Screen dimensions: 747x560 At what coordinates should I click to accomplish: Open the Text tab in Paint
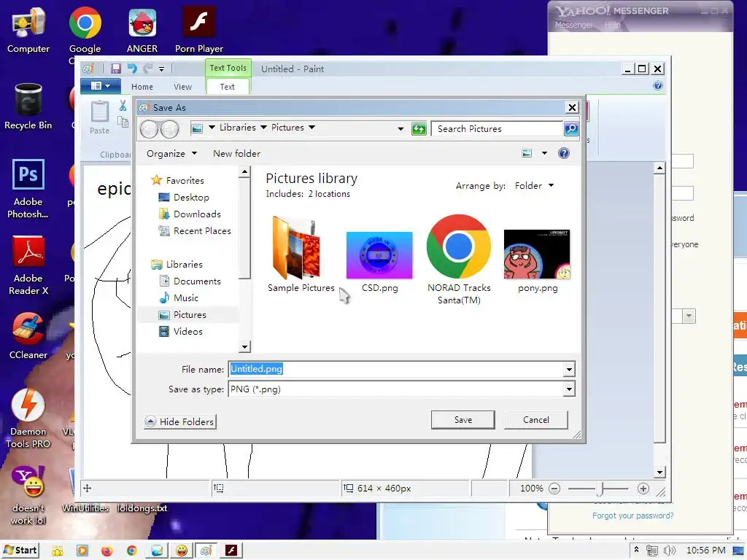coord(228,87)
